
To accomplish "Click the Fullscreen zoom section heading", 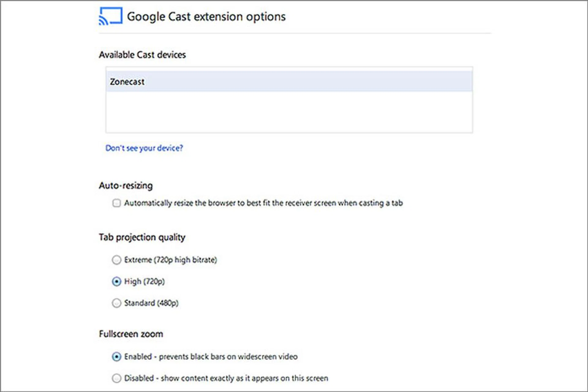I will (131, 334).
